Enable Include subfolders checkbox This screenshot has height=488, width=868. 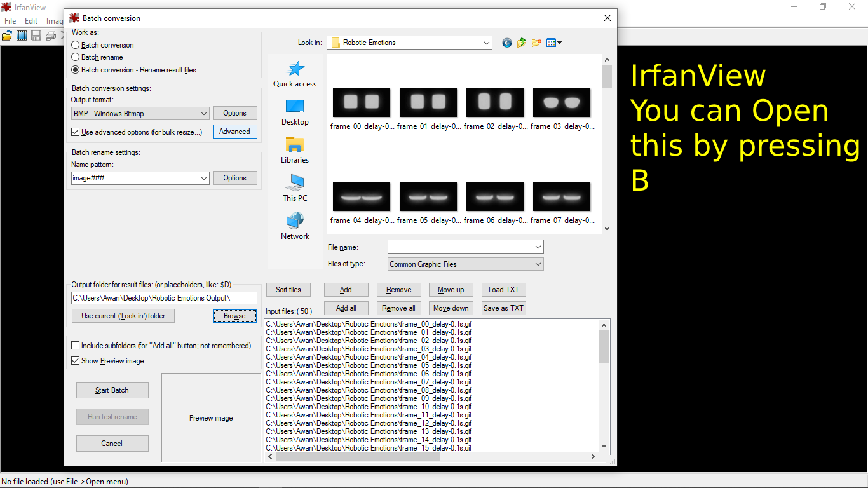tap(76, 346)
